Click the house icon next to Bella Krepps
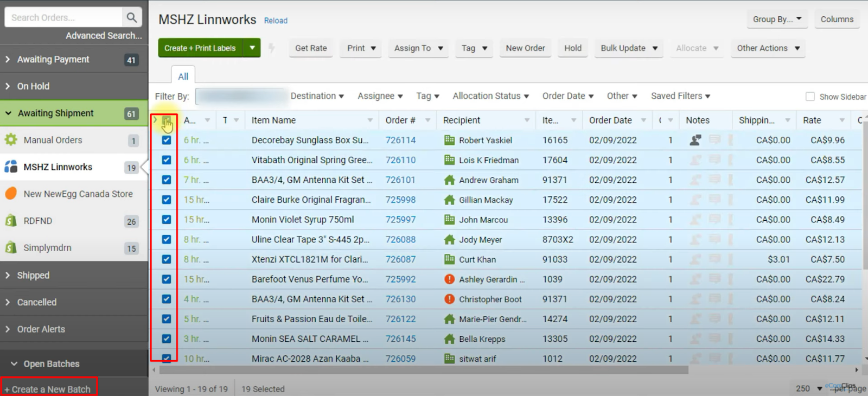The image size is (868, 396). [x=449, y=339]
